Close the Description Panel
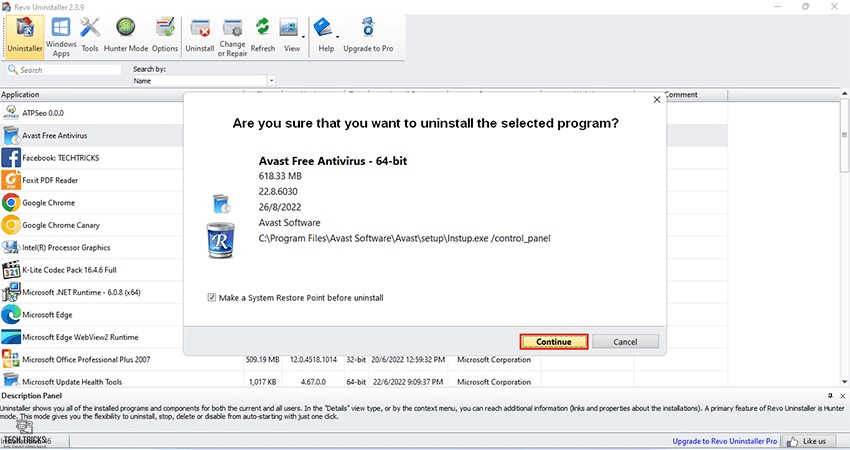The width and height of the screenshot is (850, 450). point(842,396)
